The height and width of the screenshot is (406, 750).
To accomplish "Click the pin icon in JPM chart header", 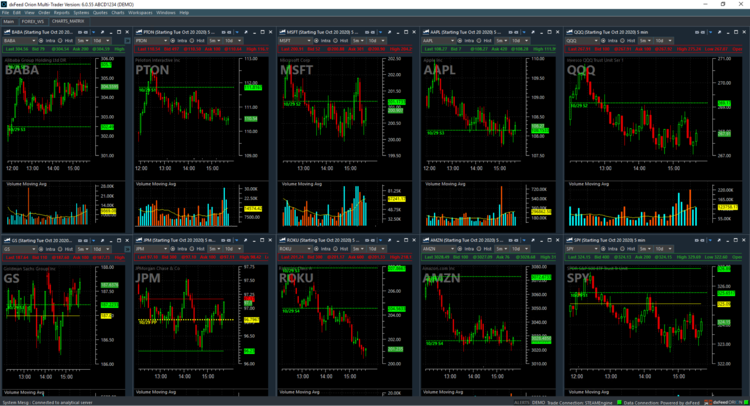I will (x=245, y=240).
